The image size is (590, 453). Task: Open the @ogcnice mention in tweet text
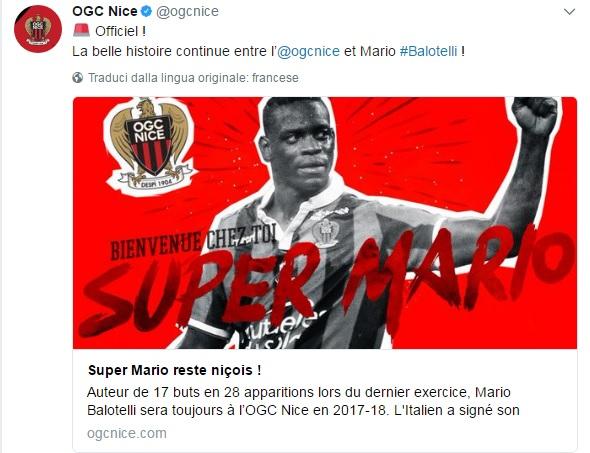tap(308, 51)
